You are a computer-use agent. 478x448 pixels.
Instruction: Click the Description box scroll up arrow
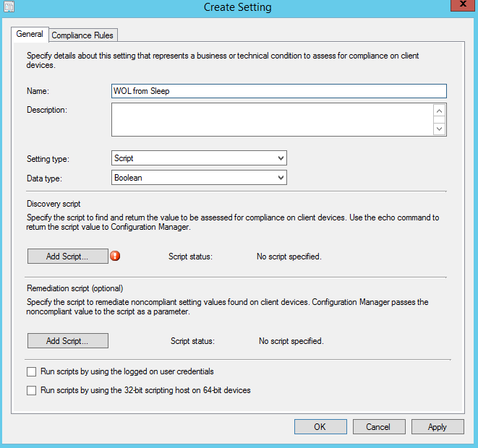[x=438, y=111]
